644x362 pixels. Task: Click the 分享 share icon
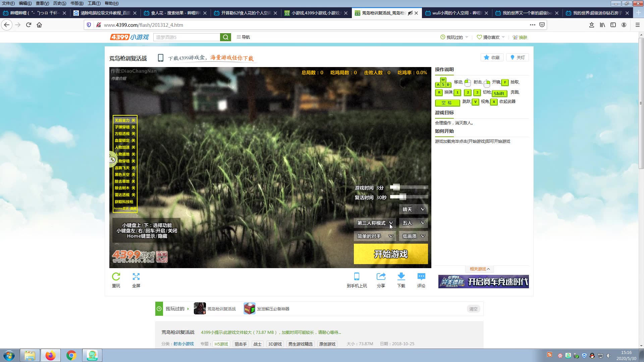(x=381, y=277)
